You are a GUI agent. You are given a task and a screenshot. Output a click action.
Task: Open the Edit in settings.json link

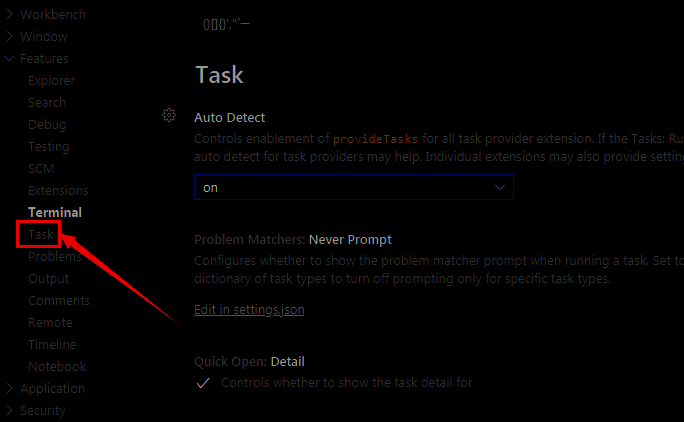249,310
